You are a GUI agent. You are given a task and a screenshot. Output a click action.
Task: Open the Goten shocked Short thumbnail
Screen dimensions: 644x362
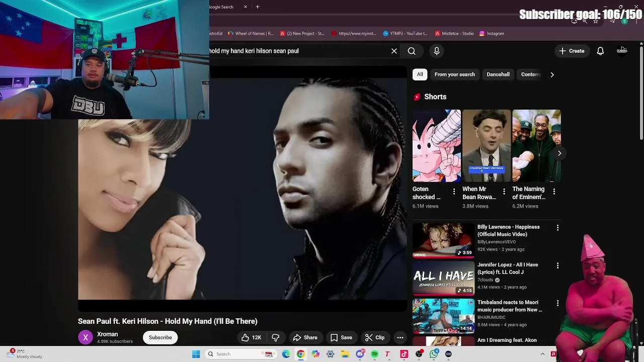[436, 146]
